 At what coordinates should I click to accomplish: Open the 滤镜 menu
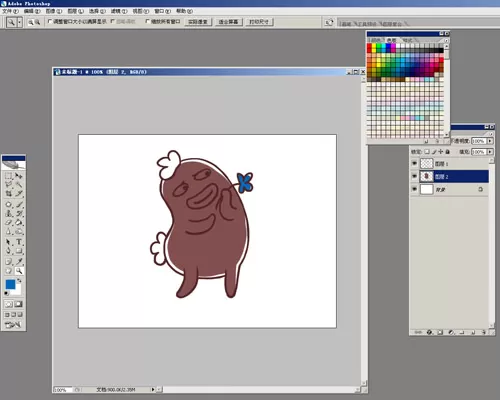coord(119,11)
